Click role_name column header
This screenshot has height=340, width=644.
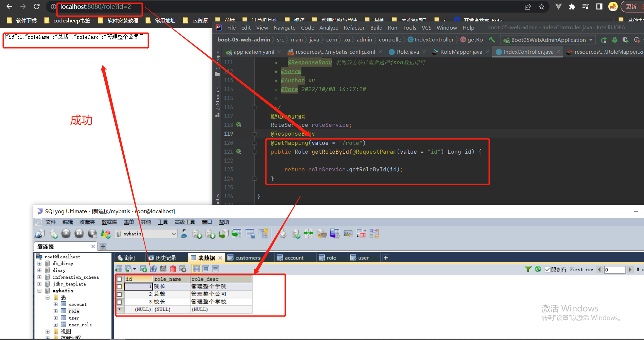click(x=172, y=279)
